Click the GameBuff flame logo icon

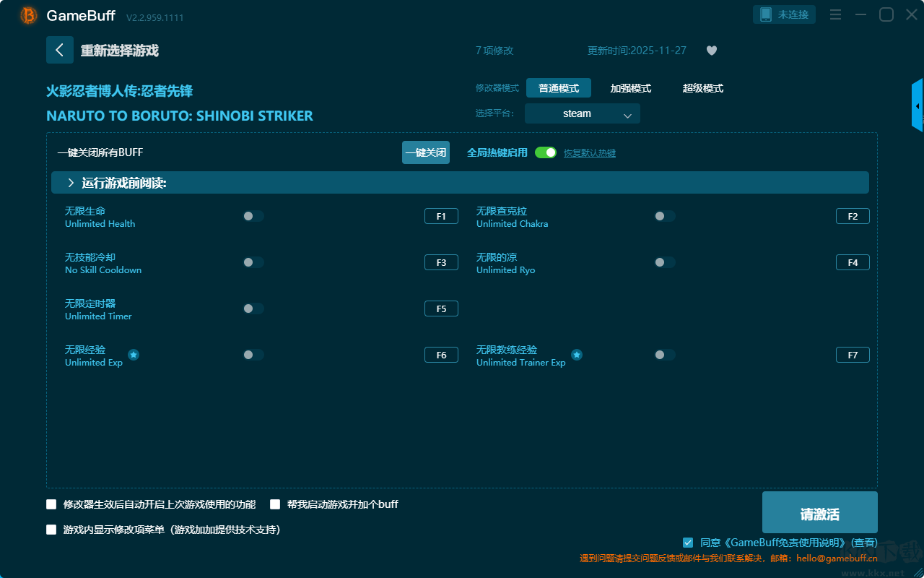tap(29, 15)
